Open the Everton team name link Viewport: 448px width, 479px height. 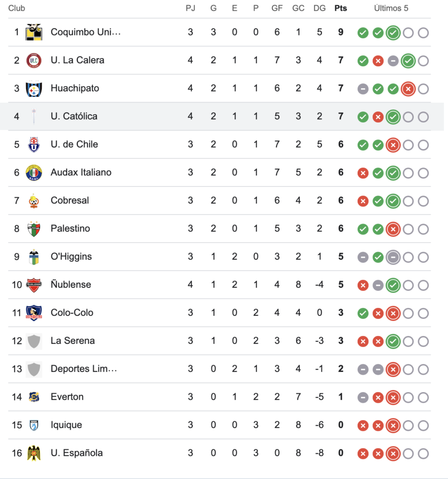pyautogui.click(x=67, y=397)
